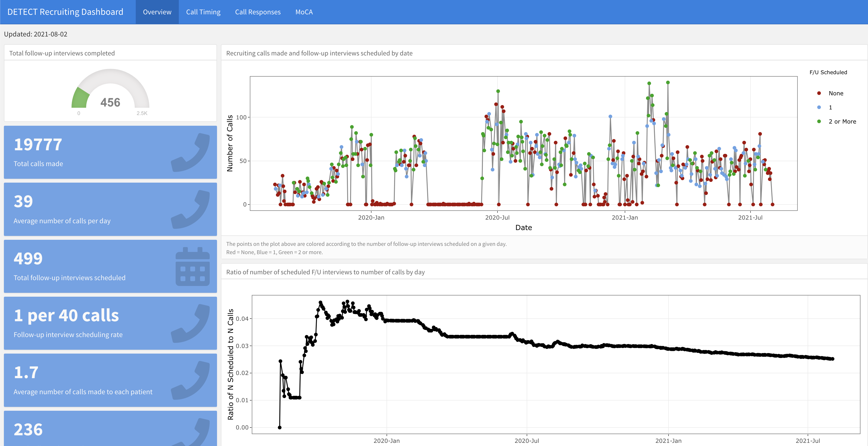Click red None legend dot

coord(819,93)
